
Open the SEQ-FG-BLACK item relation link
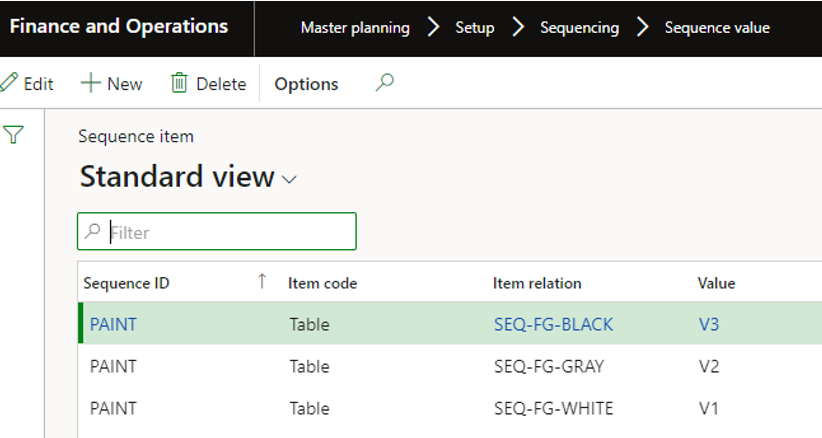pos(554,324)
